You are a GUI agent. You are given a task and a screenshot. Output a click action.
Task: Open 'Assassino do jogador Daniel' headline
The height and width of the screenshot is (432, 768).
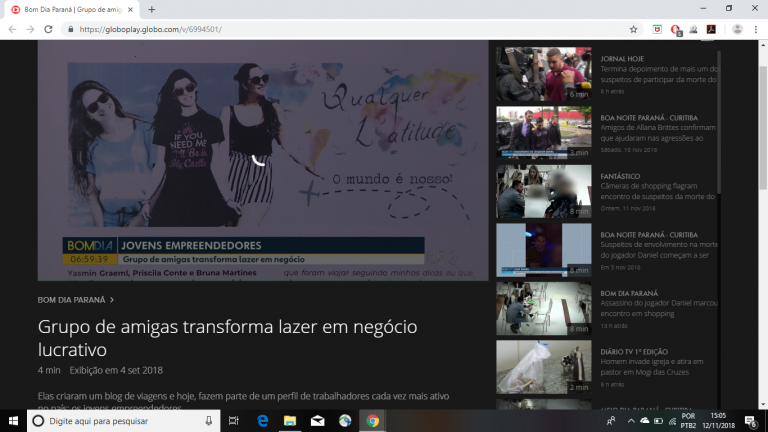[659, 308]
